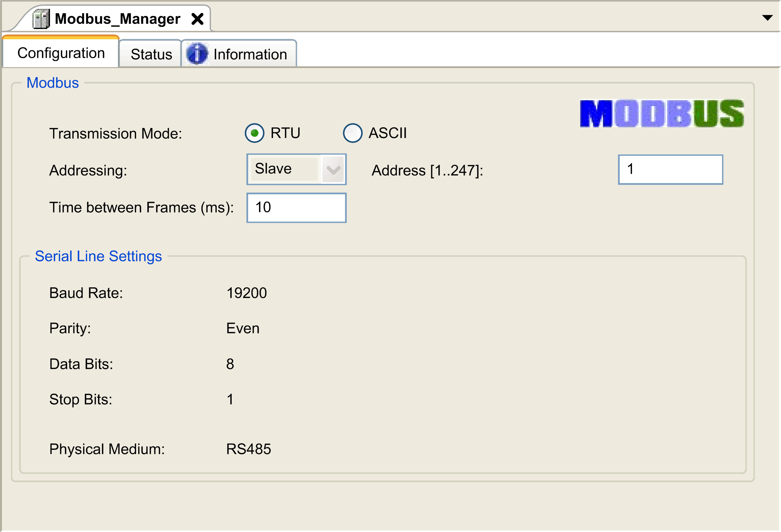This screenshot has width=781, height=532.
Task: Click the Parity value Even
Action: point(243,328)
